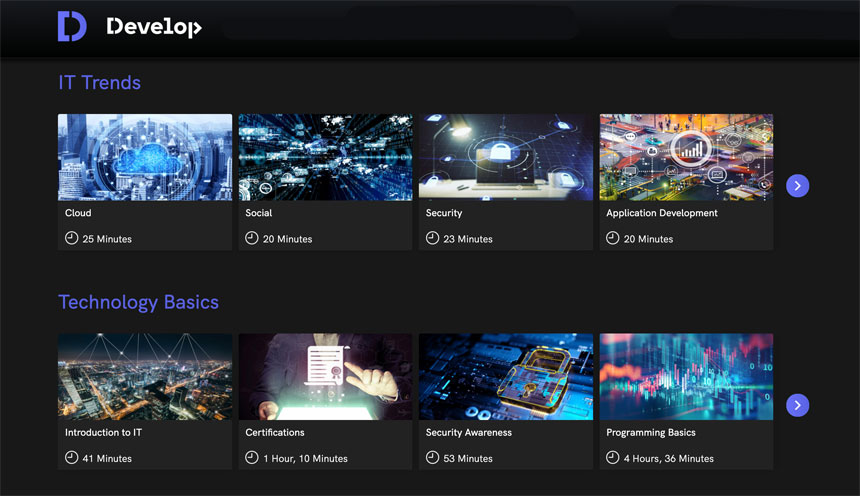Screen dimensions: 860x496
Task: Click the clock icon on Social card
Action: (x=252, y=239)
